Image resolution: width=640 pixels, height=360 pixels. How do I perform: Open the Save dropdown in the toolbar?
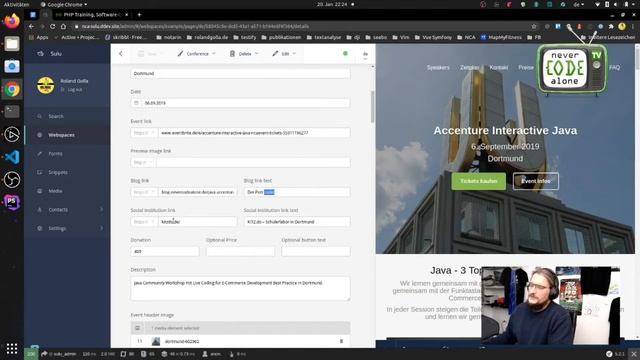(x=150, y=53)
